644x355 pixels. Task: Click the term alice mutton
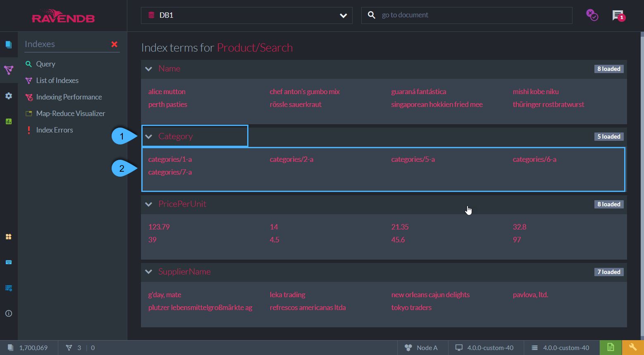[167, 92]
